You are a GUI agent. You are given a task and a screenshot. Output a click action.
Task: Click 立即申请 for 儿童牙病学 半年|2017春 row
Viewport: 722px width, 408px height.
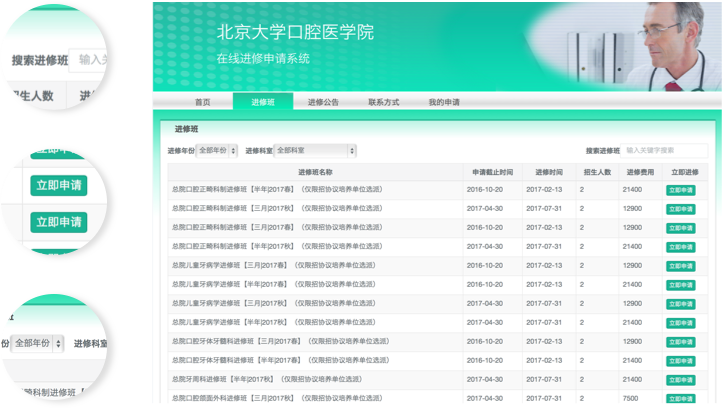681,285
